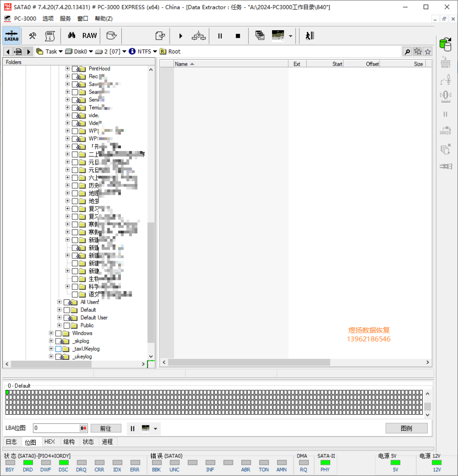Switch to the 状态 tab
This screenshot has width=458, height=476.
click(88, 442)
